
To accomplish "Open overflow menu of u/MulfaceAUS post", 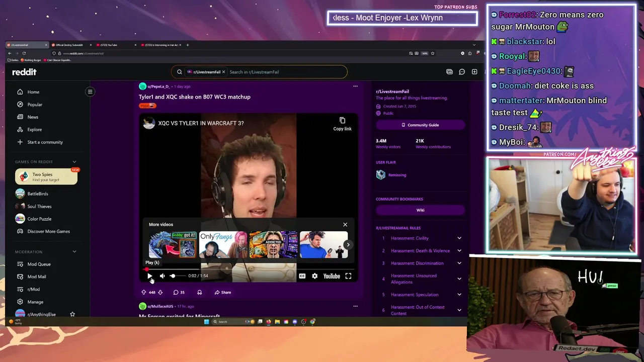I will 355,306.
